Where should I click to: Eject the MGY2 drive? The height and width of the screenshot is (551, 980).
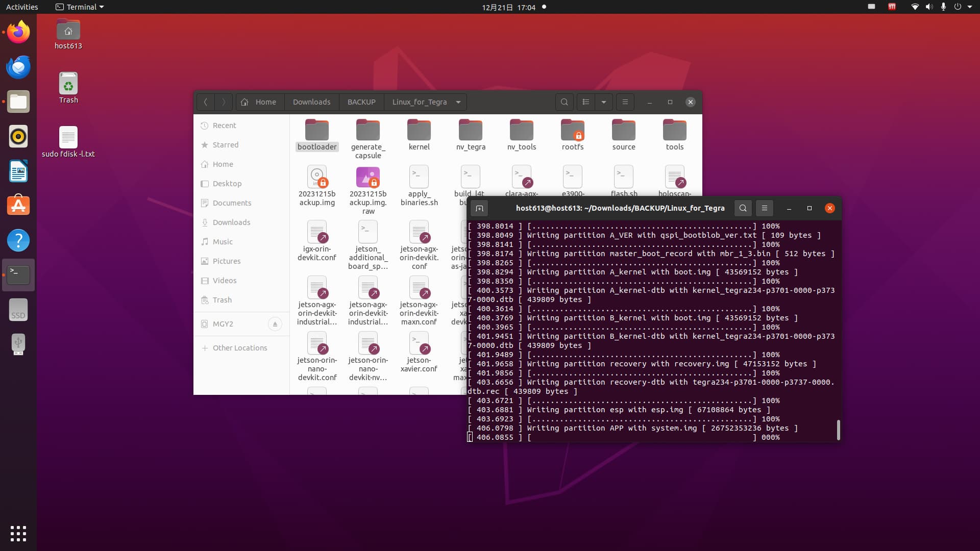pyautogui.click(x=275, y=324)
